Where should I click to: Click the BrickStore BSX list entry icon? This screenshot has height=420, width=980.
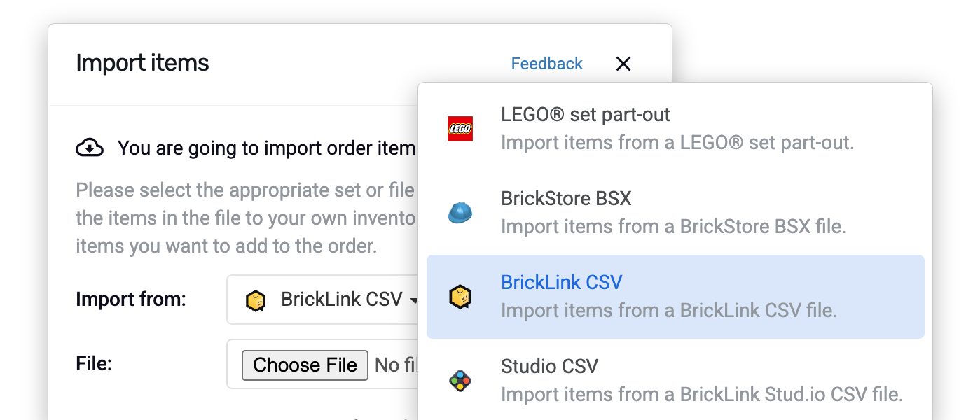[x=461, y=212]
